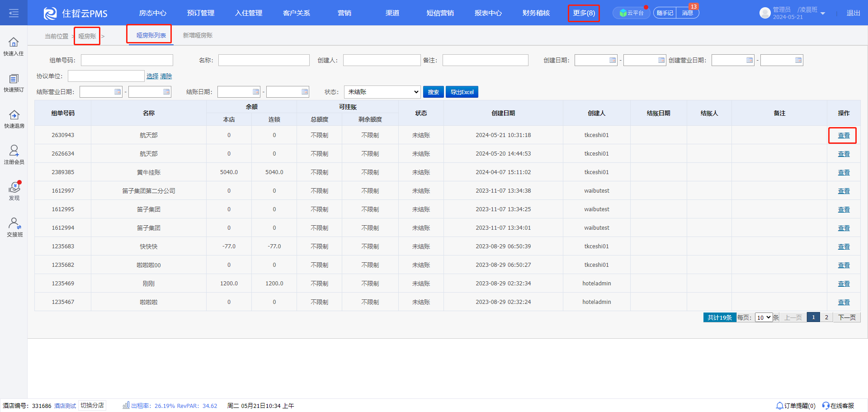This screenshot has height=412, width=868.
Task: Click the 协议单位 input field
Action: click(106, 76)
